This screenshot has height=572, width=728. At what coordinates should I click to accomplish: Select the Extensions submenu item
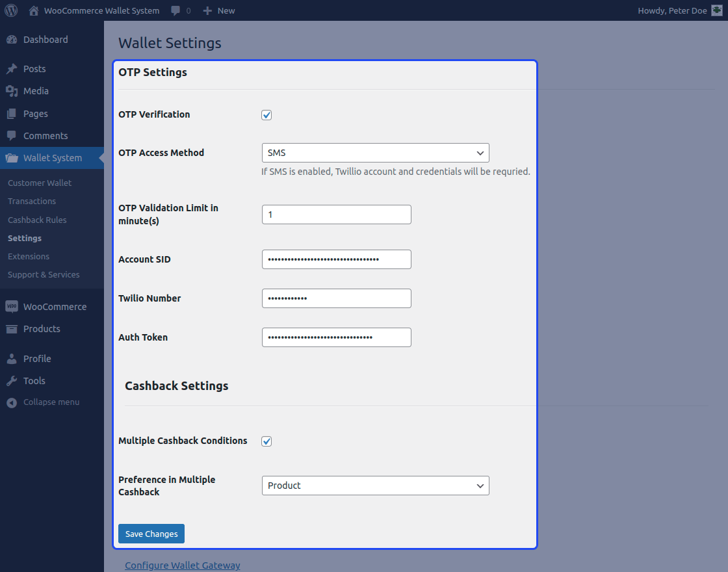29,256
